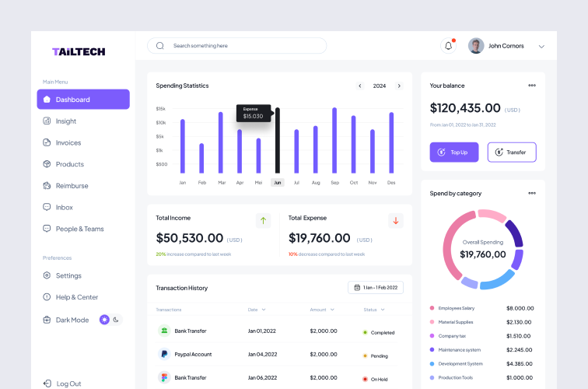The height and width of the screenshot is (389, 588).
Task: Sort transactions by the Date column arrow
Action: [264, 310]
